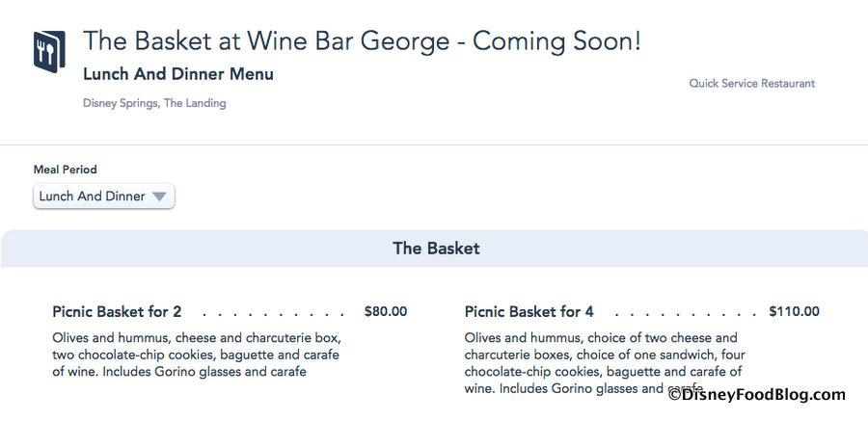Image resolution: width=868 pixels, height=421 pixels.
Task: Click the Wine Bar George page title
Action: tap(362, 41)
